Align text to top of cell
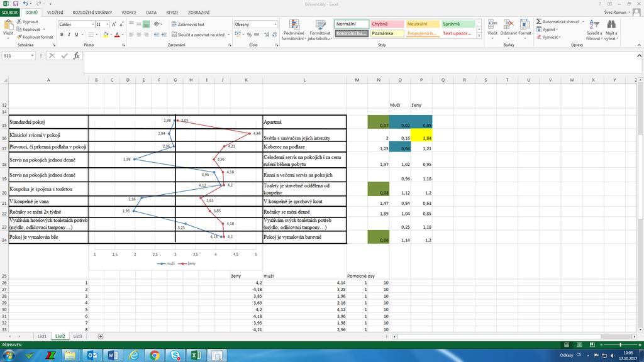 [131, 25]
